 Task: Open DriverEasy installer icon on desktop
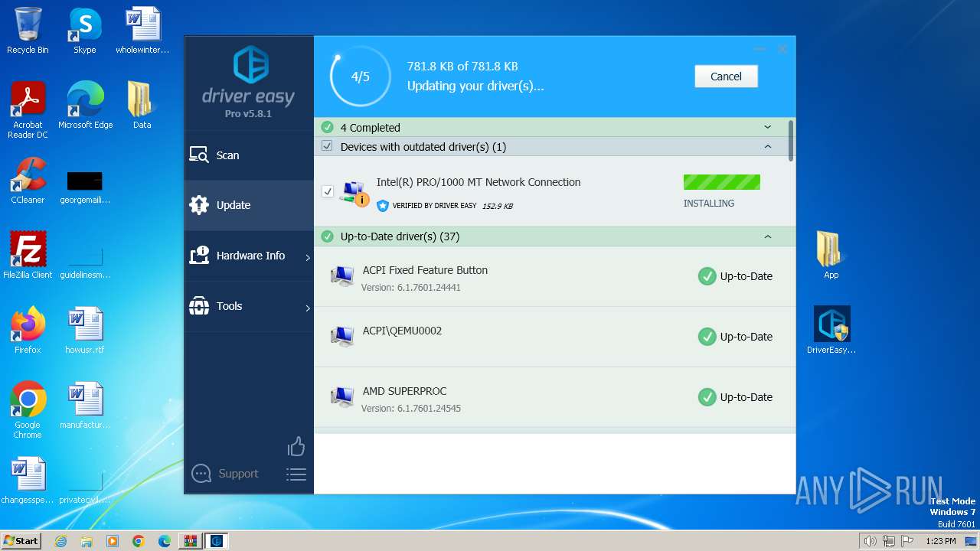click(831, 331)
